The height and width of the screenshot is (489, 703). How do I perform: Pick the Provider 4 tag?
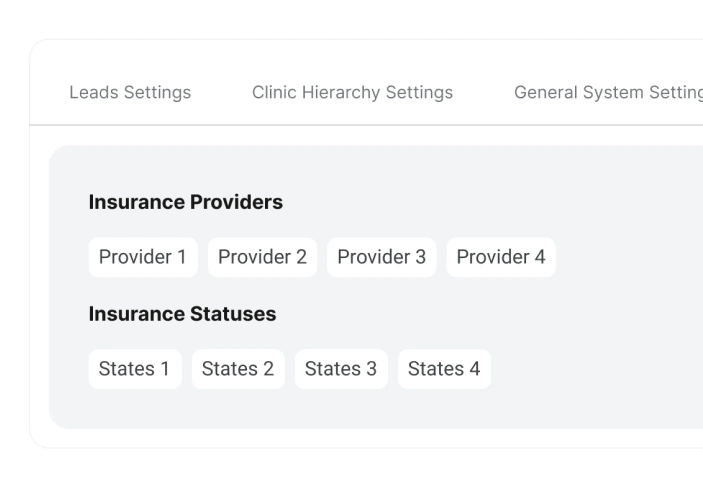[501, 257]
